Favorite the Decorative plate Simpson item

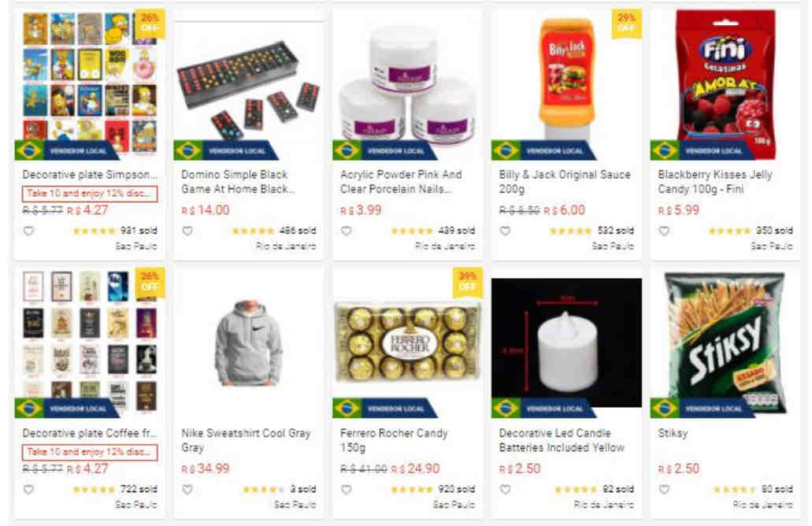28,231
